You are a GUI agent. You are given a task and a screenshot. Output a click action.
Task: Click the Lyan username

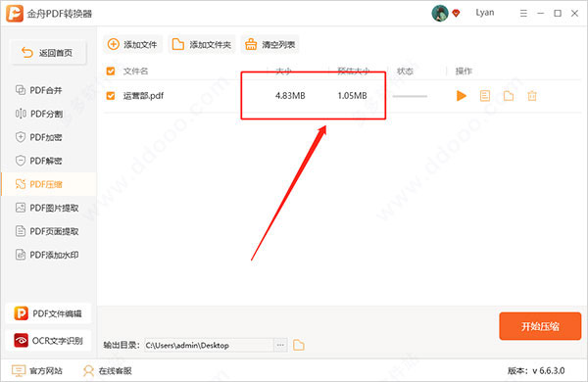(x=485, y=13)
